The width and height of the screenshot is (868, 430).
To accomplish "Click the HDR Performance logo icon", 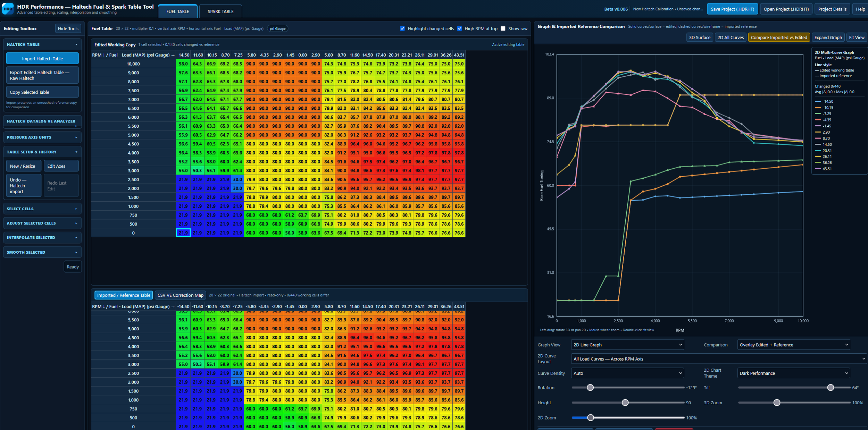I will tap(8, 9).
